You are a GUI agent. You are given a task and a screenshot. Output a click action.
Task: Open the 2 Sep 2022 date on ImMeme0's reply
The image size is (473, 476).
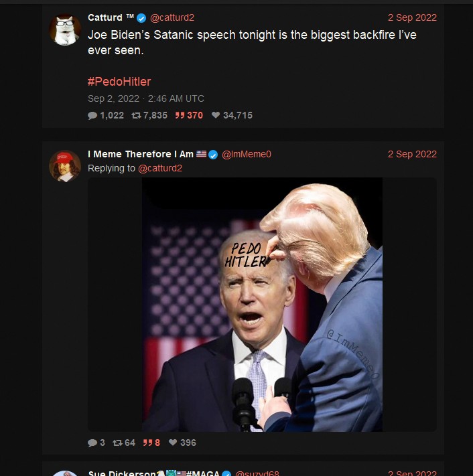[x=412, y=154]
